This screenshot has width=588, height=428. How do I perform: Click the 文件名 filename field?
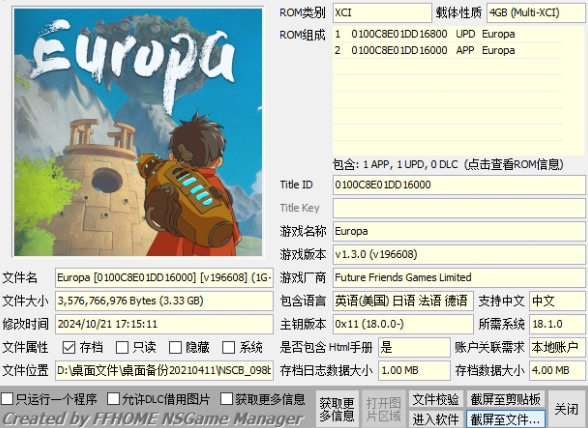(164, 278)
